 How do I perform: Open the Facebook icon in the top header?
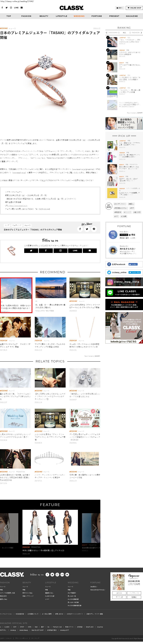(2, 8)
